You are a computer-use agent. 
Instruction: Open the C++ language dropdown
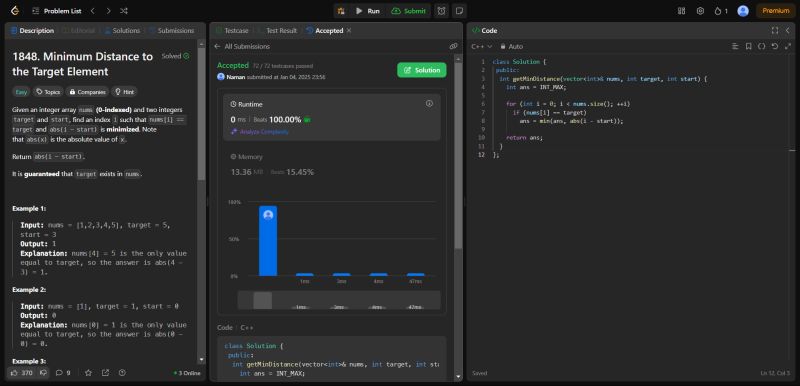[482, 46]
